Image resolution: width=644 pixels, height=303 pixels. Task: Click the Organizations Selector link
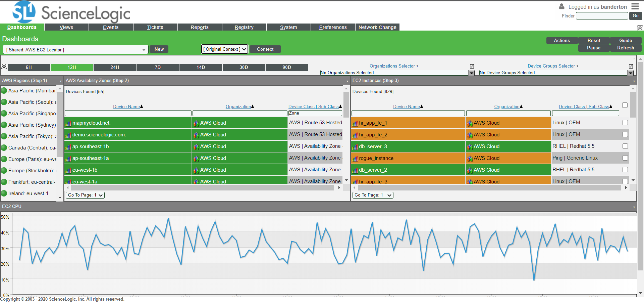(x=392, y=66)
